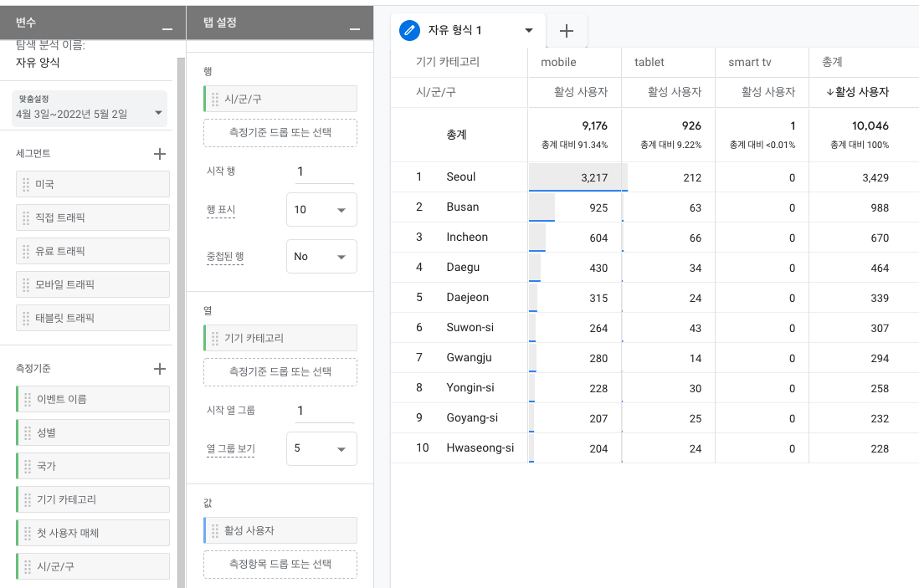This screenshot has width=919, height=588.
Task: Open the 중첩된 행 dropdown showing No
Action: (x=321, y=257)
